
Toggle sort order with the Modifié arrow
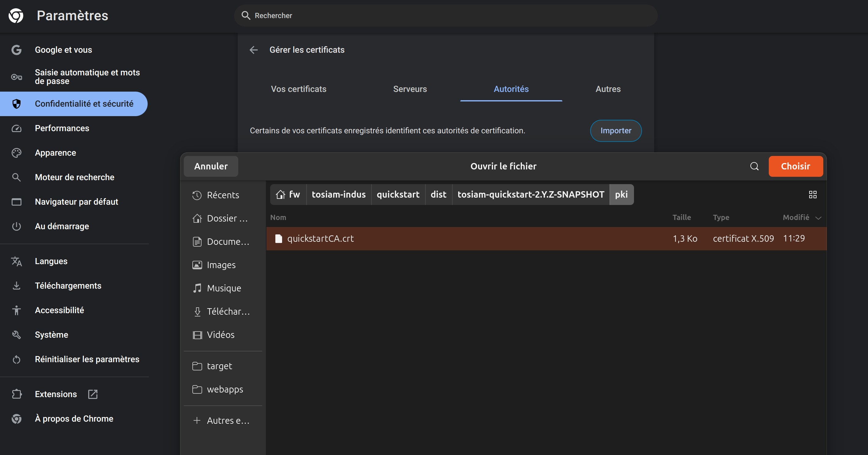pos(818,218)
